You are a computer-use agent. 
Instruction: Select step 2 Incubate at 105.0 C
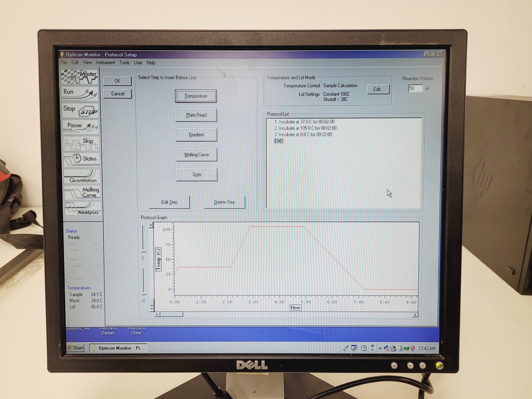coord(305,128)
